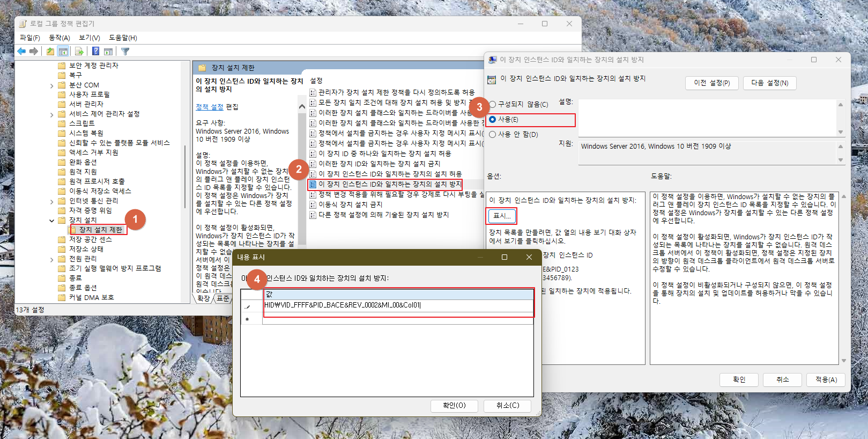Click the folder icon next to 스크립트

point(62,123)
